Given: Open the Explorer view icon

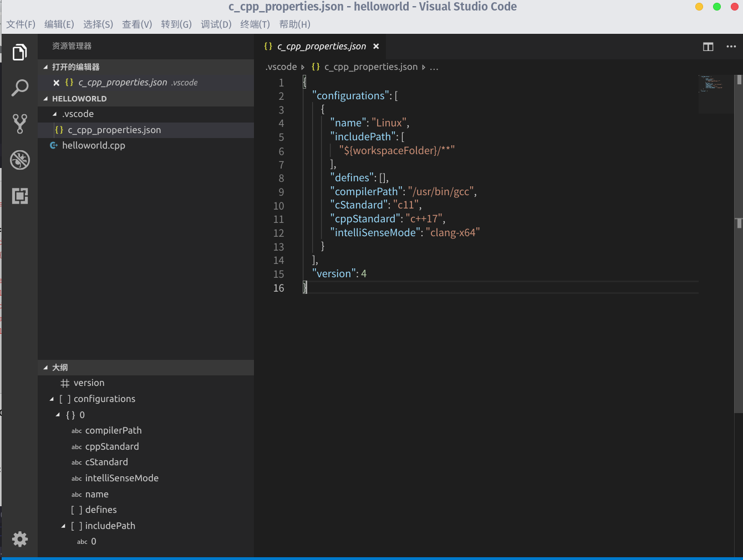Looking at the screenshot, I should pyautogui.click(x=19, y=52).
